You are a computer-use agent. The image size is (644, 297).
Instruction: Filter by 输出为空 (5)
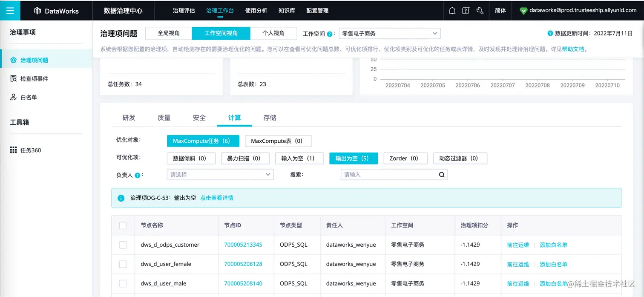tap(354, 158)
